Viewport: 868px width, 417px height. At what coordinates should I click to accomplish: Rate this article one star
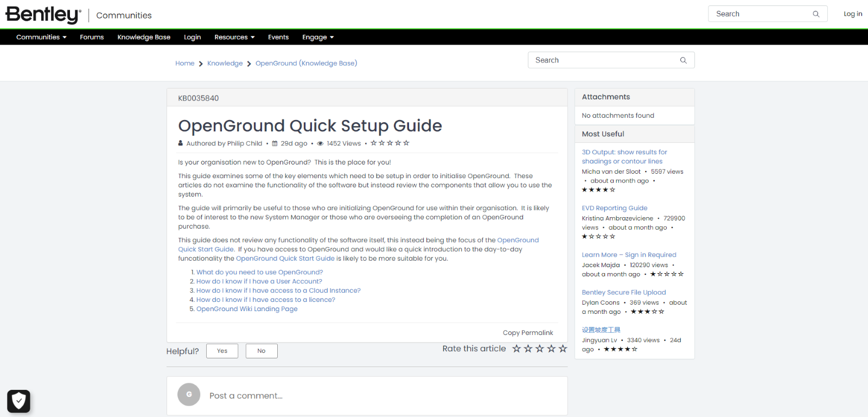coord(516,349)
